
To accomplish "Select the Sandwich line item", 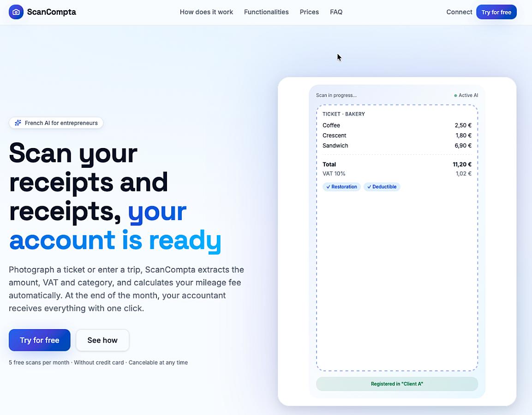I will click(335, 145).
